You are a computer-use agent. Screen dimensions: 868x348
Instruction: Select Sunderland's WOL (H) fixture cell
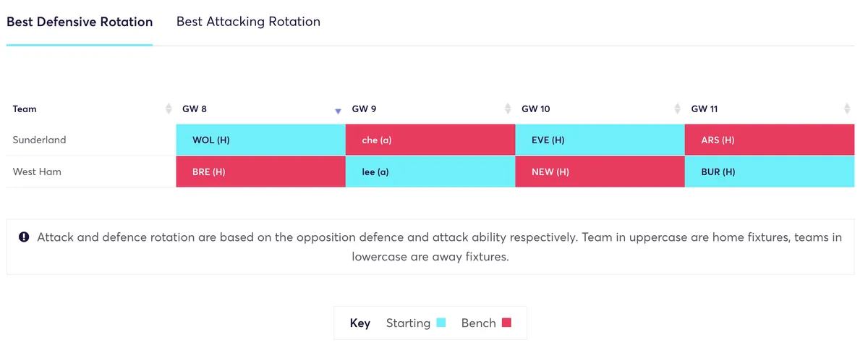[260, 140]
